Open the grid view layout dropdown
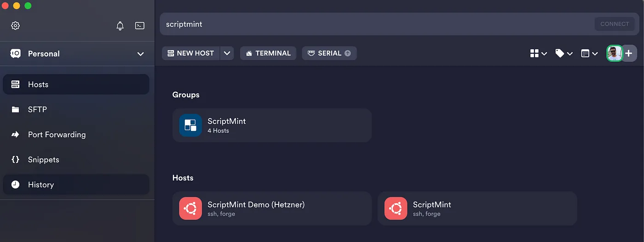Screen dimensions: 644x242 coord(538,54)
